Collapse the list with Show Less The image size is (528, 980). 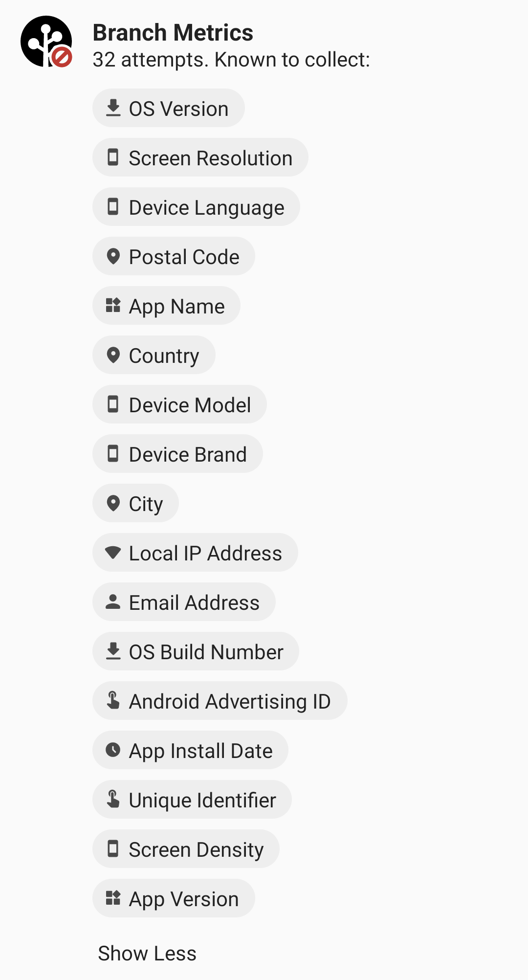(147, 953)
